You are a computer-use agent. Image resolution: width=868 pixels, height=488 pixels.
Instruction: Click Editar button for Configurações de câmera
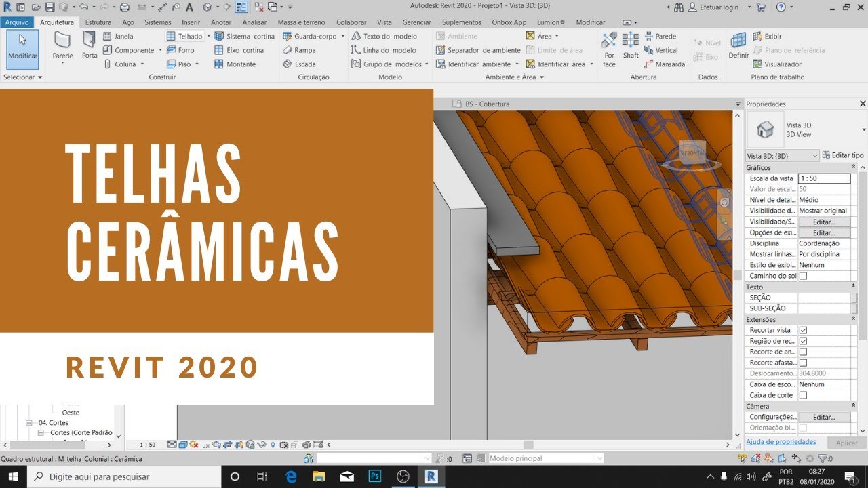pos(824,417)
